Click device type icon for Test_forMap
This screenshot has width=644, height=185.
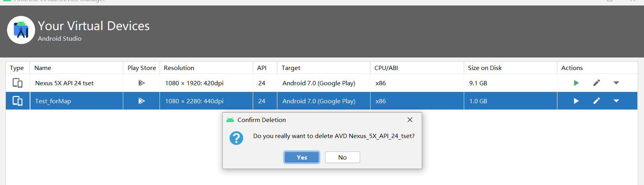(18, 101)
